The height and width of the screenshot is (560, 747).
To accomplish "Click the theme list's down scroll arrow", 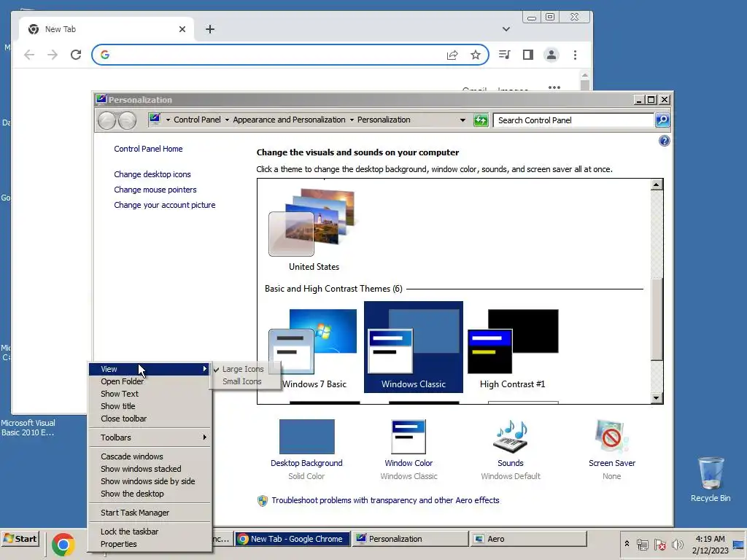I will pyautogui.click(x=657, y=398).
